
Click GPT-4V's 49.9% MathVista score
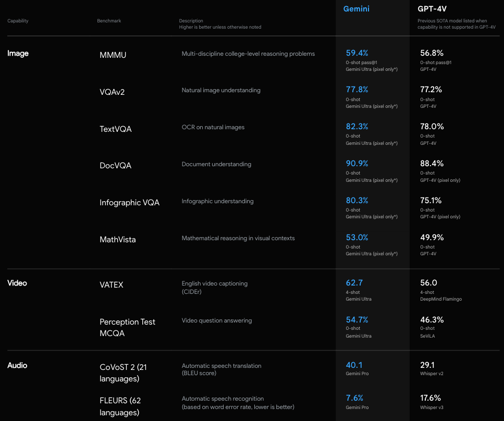coord(432,237)
